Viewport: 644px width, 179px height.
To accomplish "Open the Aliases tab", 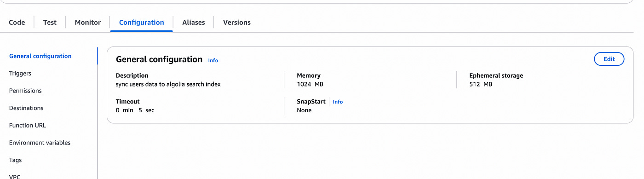I will point(194,22).
